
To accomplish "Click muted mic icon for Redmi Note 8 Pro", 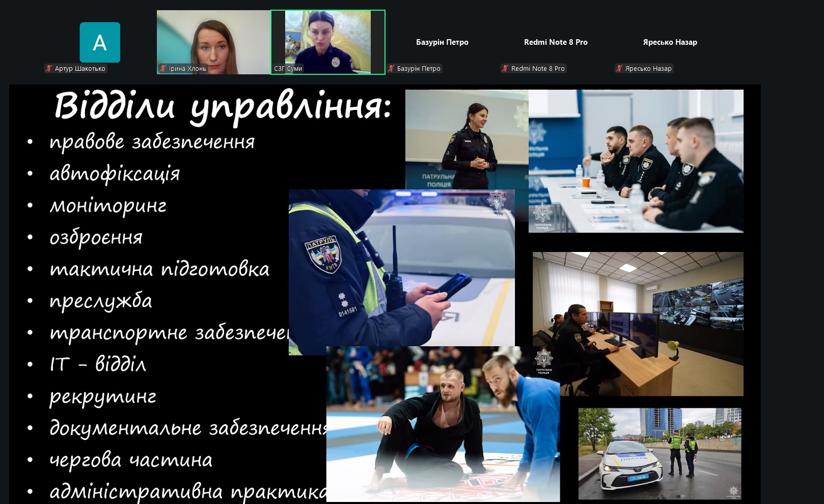I will coord(505,69).
